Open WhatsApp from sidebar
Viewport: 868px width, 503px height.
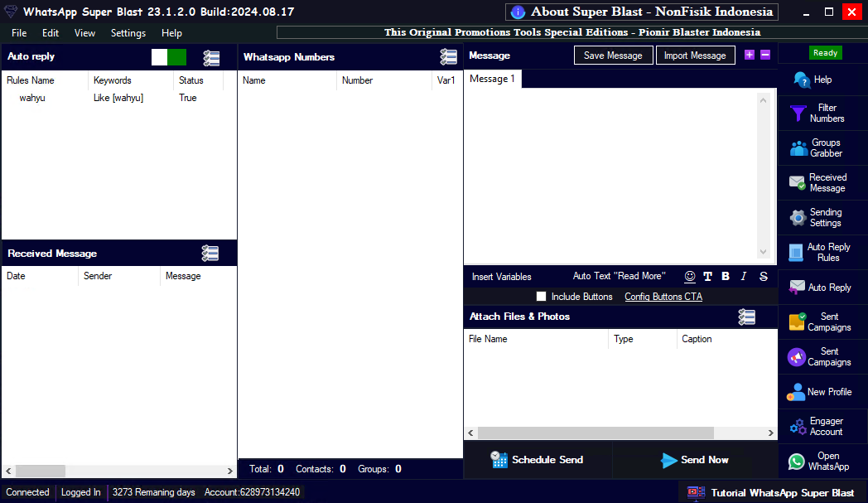(822, 462)
